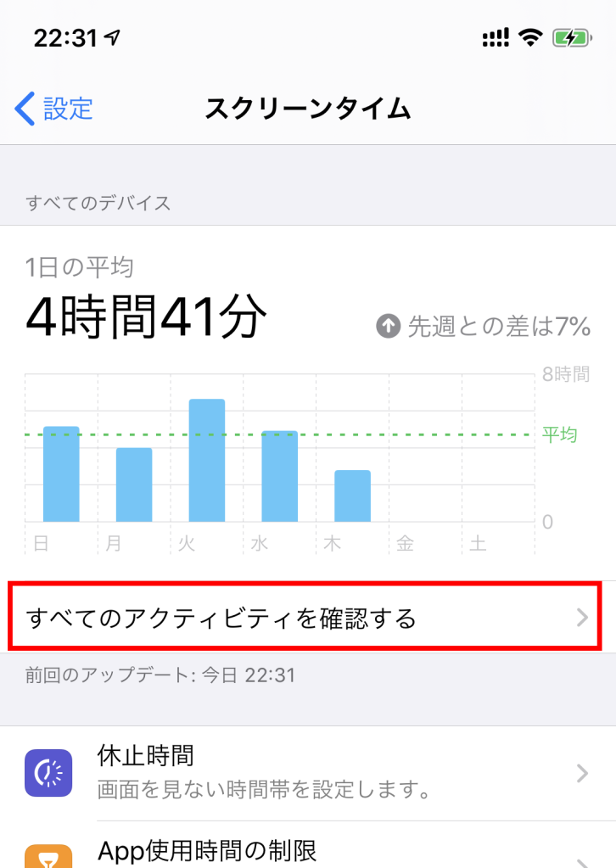
Task: Tap the blue back chevron icon
Action: 25,109
